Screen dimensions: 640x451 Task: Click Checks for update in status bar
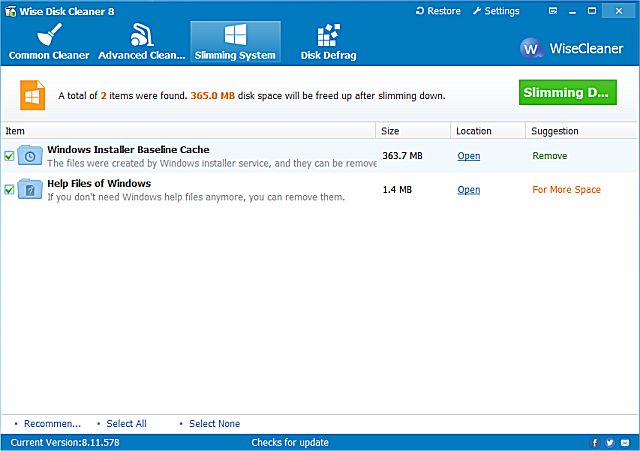point(290,442)
